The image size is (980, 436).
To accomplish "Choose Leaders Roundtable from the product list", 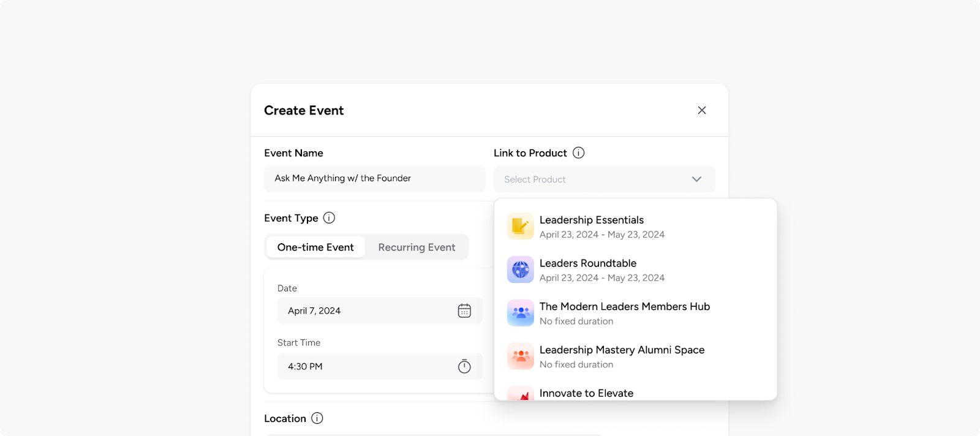I will tap(636, 270).
